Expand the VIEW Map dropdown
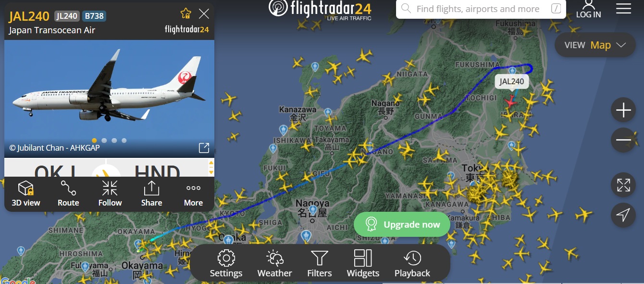 click(x=595, y=45)
